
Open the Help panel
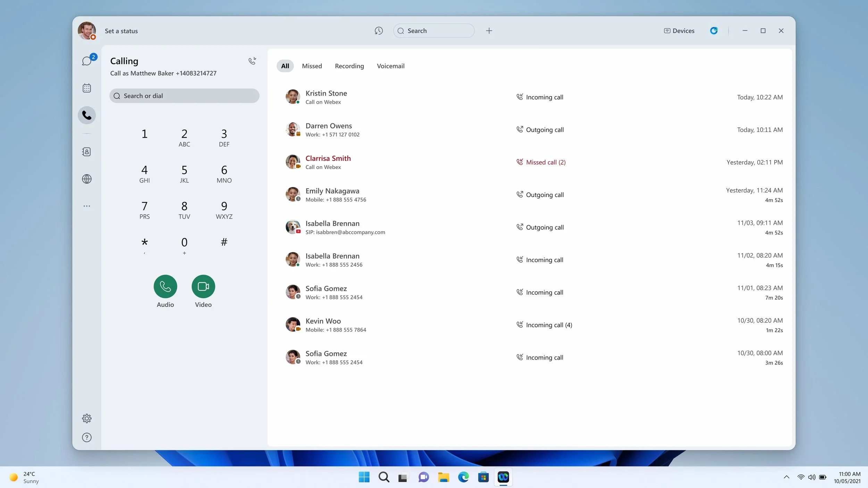point(86,437)
